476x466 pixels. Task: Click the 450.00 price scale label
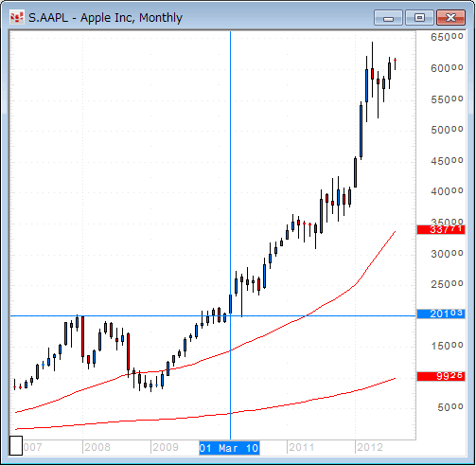447,161
